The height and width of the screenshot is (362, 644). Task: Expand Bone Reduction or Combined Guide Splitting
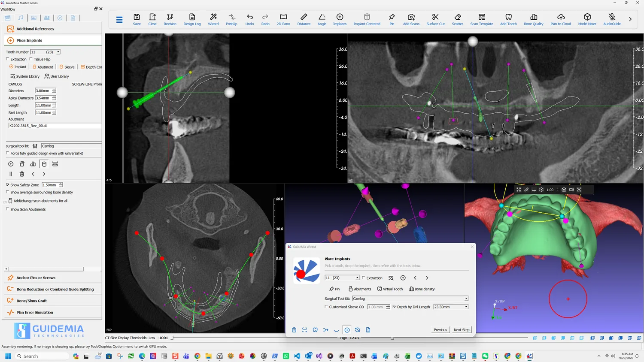tap(53, 290)
